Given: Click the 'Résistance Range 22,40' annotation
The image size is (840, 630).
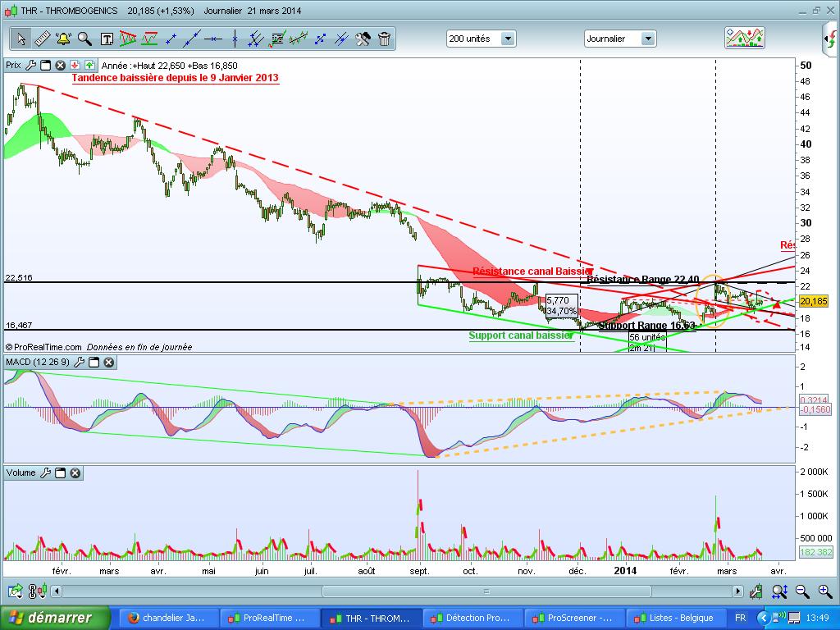Looking at the screenshot, I should (643, 280).
